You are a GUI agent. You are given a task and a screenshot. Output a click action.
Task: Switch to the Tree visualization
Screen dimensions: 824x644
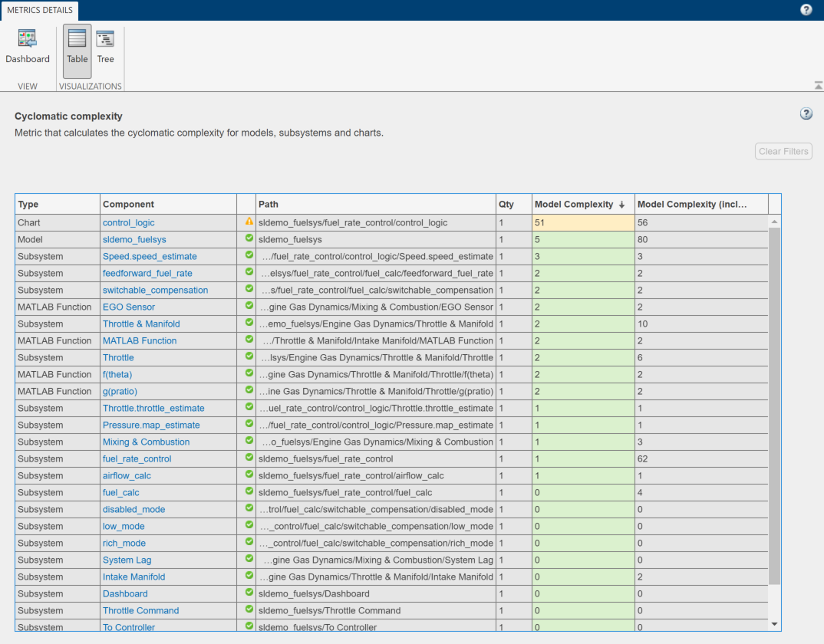pyautogui.click(x=105, y=46)
